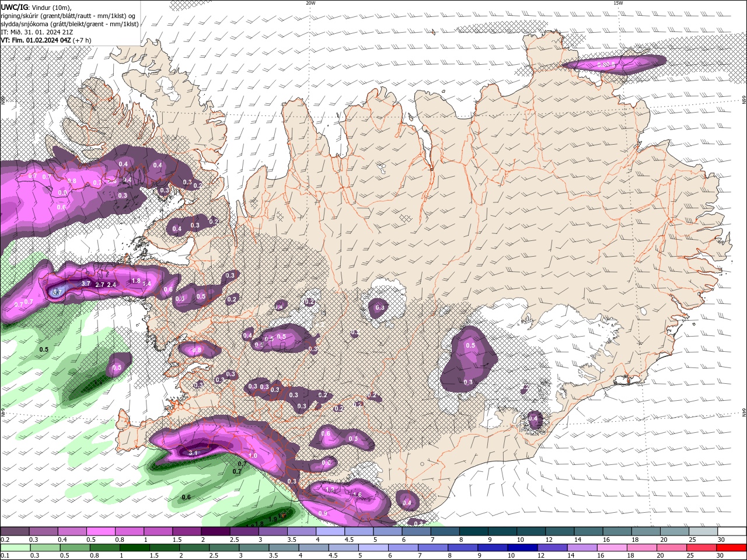Click the pink rain swatch between 20 and 25
The image size is (747, 560).
(x=671, y=548)
